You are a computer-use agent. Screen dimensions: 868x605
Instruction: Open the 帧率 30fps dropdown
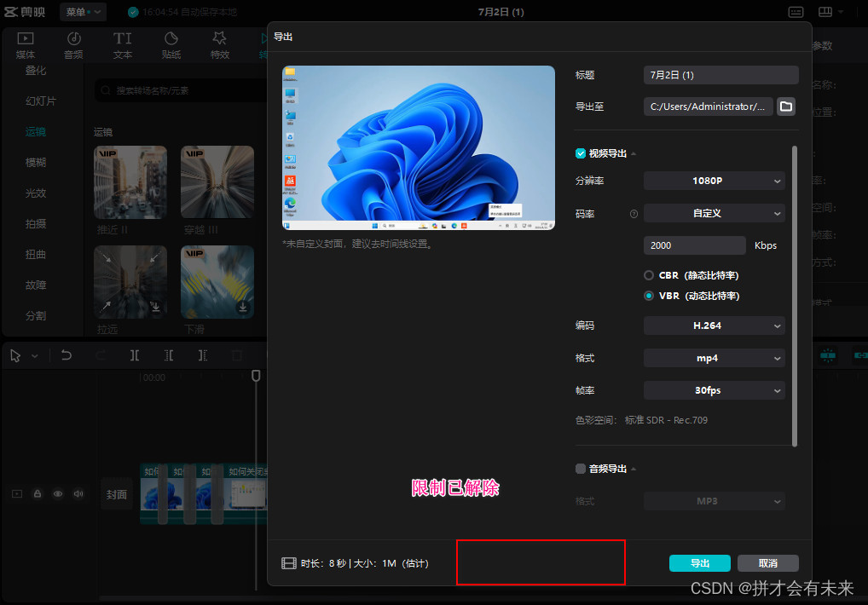[715, 390]
